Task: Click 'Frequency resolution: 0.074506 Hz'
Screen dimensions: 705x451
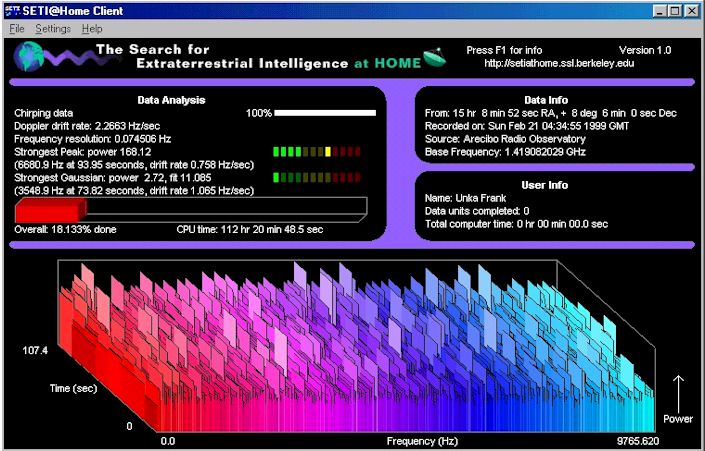Action: [93, 139]
